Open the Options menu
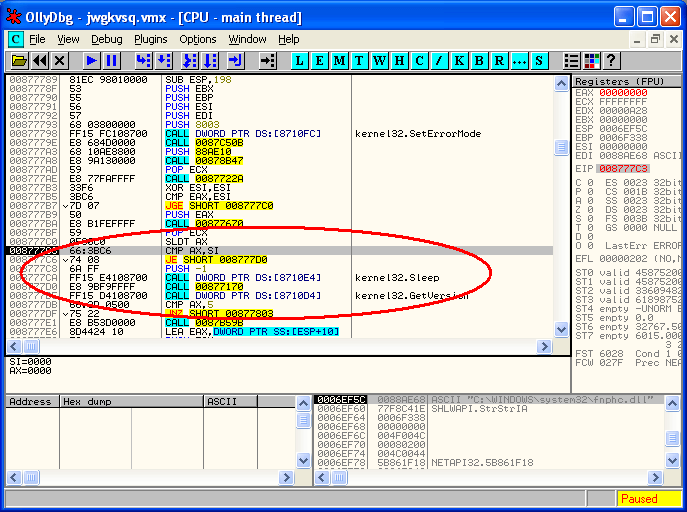Image resolution: width=687 pixels, height=512 pixels. click(x=198, y=39)
